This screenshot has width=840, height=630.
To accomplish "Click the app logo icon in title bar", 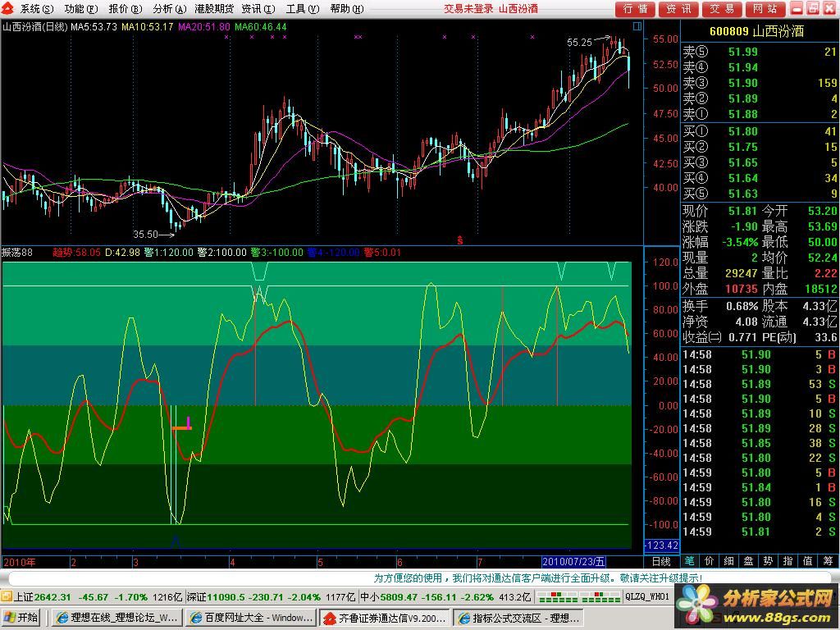I will pos(8,8).
